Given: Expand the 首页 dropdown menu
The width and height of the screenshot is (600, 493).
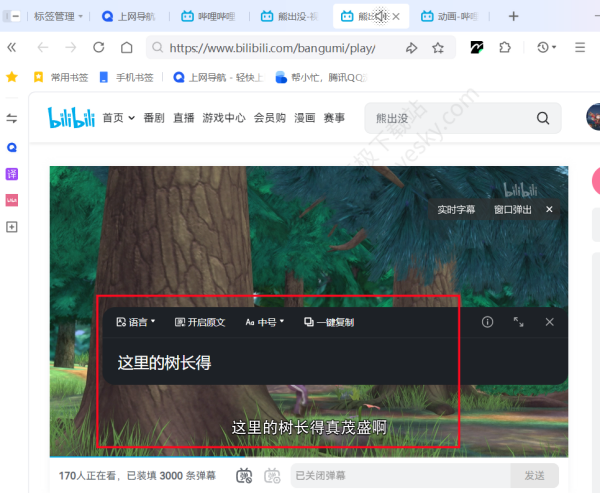Looking at the screenshot, I should pyautogui.click(x=117, y=118).
